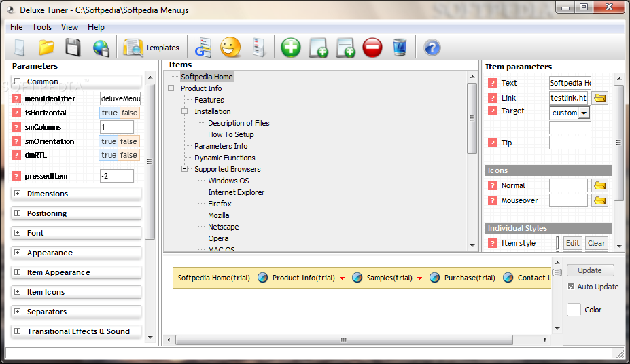Image resolution: width=630 pixels, height=364 pixels.
Task: Set dmRTL to false
Action: pos(129,155)
